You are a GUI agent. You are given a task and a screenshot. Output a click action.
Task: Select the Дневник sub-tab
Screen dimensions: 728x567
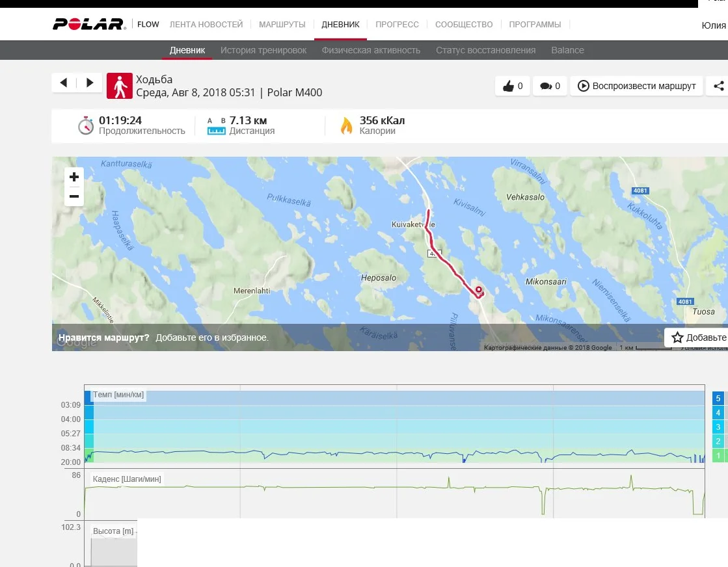[187, 50]
